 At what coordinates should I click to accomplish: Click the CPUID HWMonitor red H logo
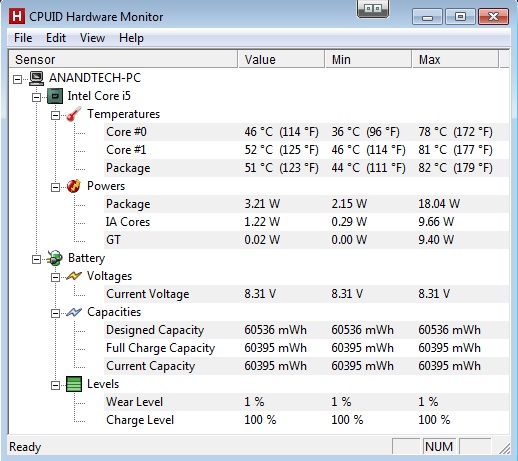pos(17,16)
